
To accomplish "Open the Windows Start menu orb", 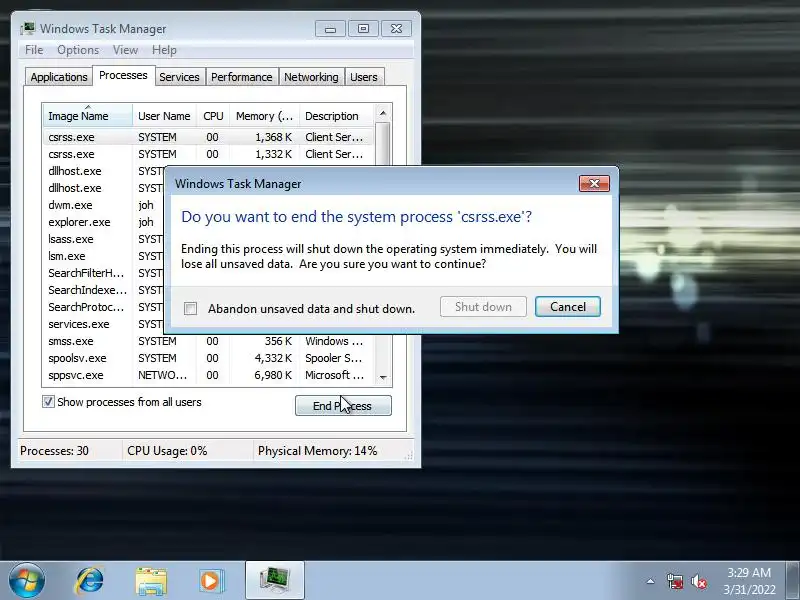I will 27,581.
